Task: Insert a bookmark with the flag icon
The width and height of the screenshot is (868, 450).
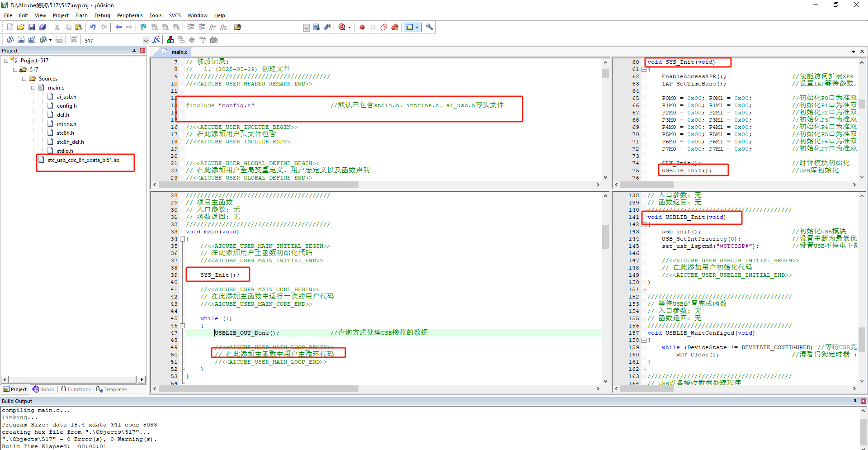Action: click(x=144, y=27)
